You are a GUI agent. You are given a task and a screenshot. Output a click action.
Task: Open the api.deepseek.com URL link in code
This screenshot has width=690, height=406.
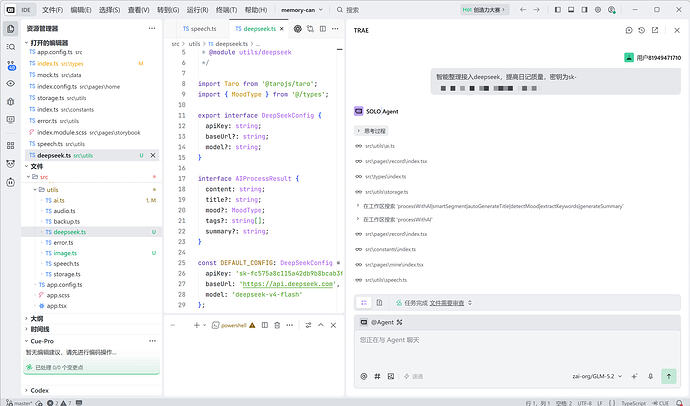288,284
